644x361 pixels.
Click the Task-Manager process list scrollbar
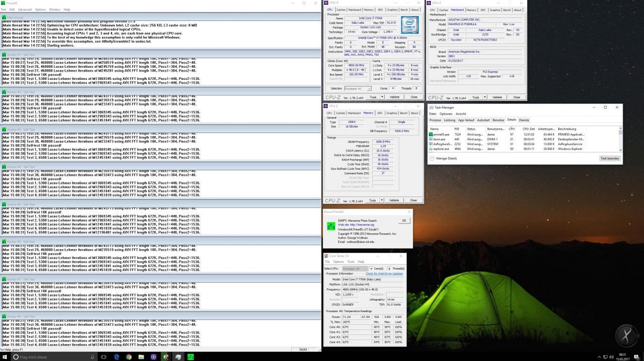620,139
